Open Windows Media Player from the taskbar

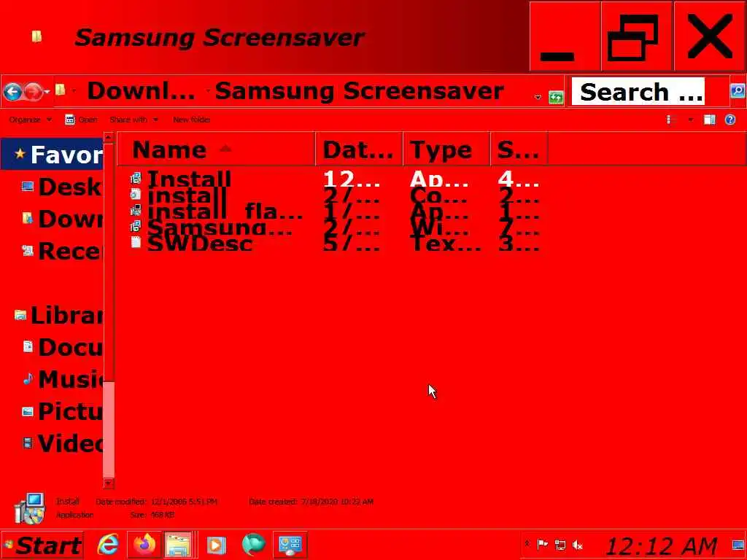tap(216, 545)
